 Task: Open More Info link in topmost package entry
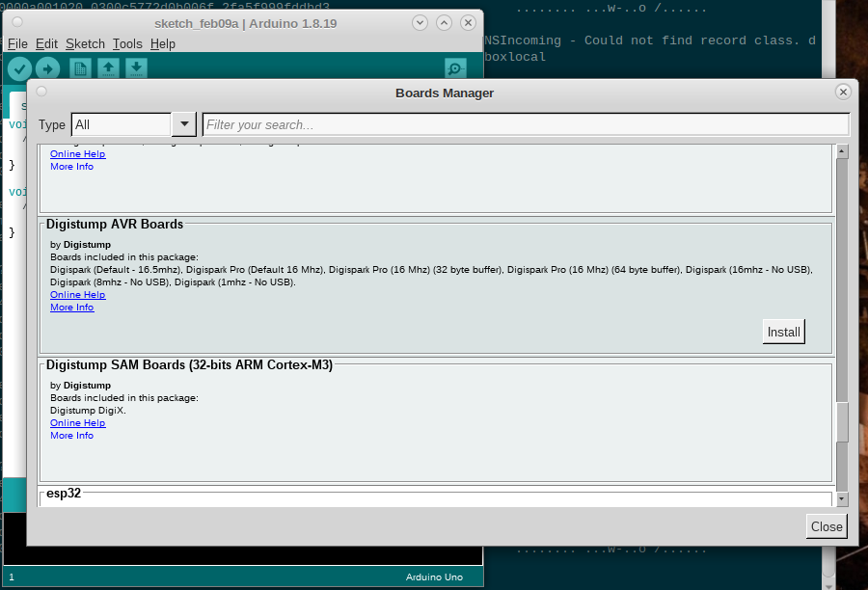(72, 167)
